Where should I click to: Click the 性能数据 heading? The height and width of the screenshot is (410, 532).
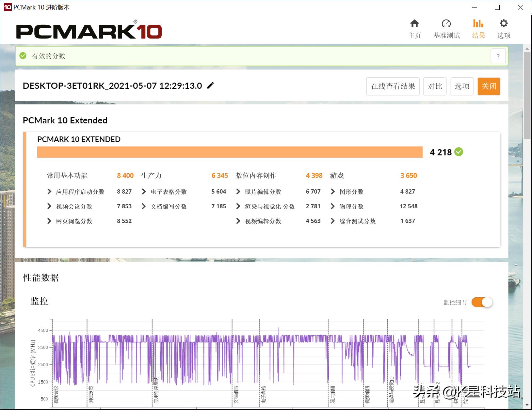pos(41,278)
